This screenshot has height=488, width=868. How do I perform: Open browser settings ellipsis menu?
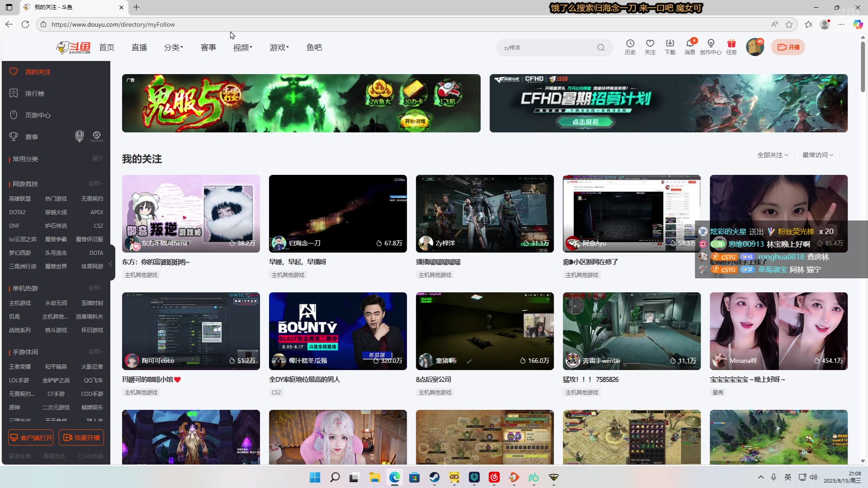pos(841,24)
